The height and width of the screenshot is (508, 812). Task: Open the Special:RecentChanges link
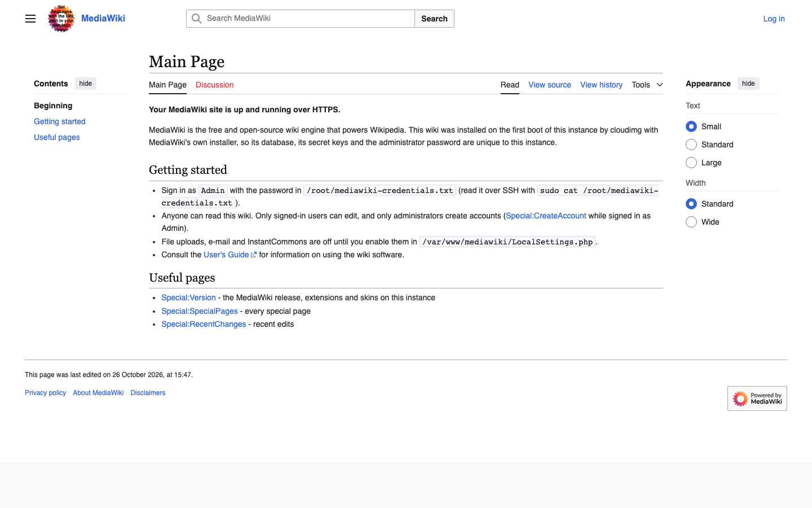pyautogui.click(x=204, y=324)
